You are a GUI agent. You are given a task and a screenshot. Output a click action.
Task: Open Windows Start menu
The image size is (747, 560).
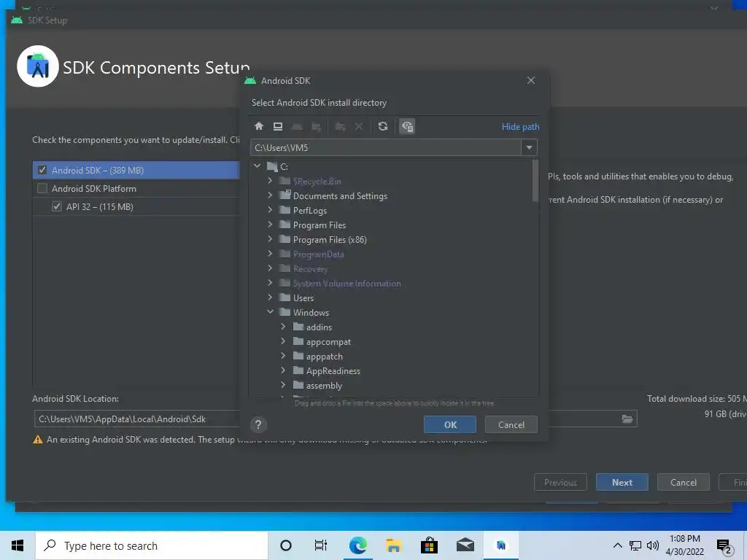click(18, 545)
